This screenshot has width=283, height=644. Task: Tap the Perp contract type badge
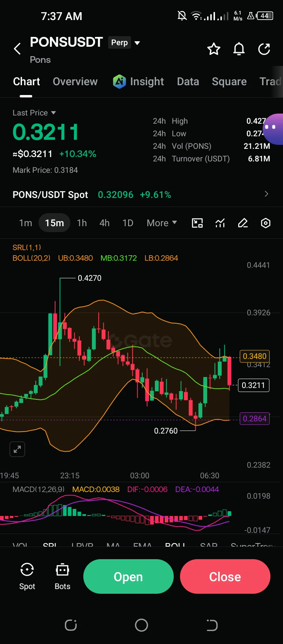click(119, 42)
